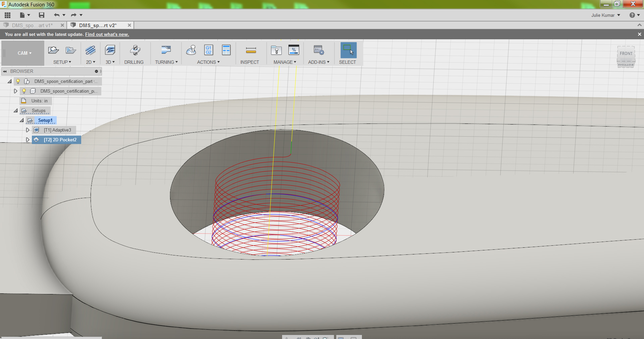Click the BROWSER panel title

coord(22,71)
